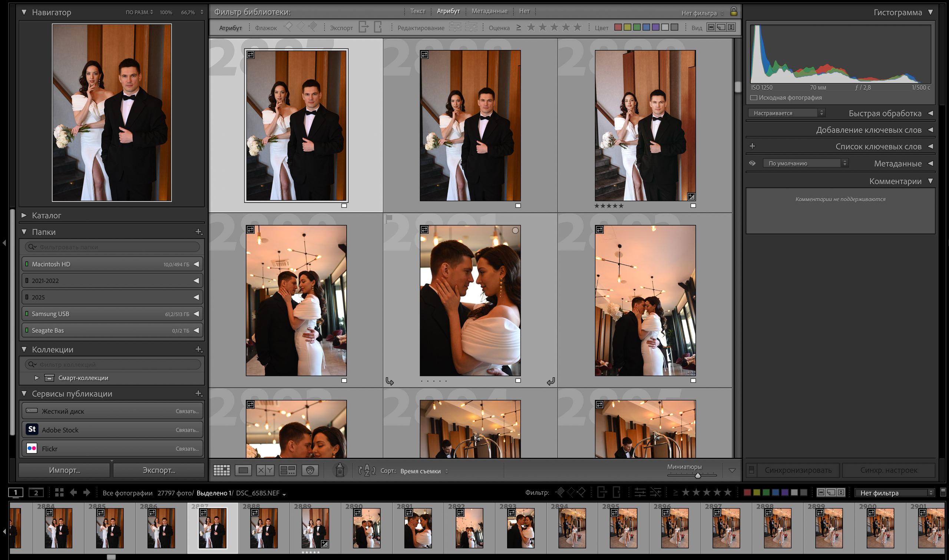
Task: Switch to Loupe view mode
Action: pos(243,470)
